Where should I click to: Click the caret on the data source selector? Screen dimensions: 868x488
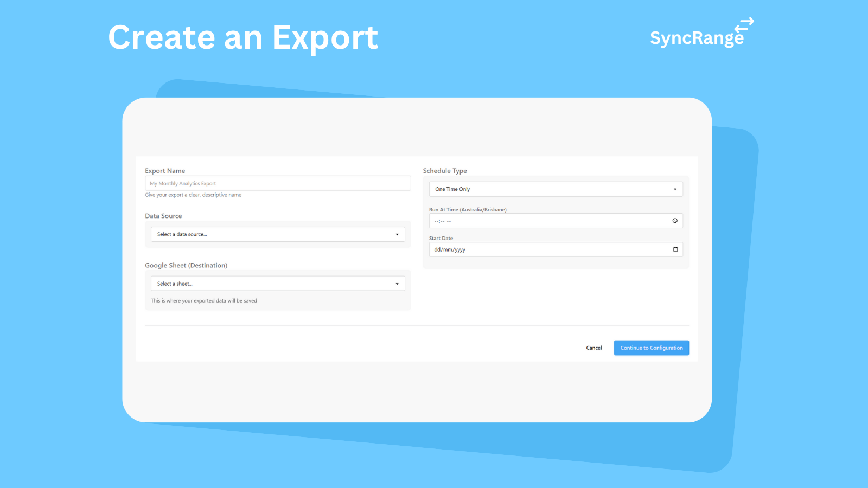coord(397,234)
